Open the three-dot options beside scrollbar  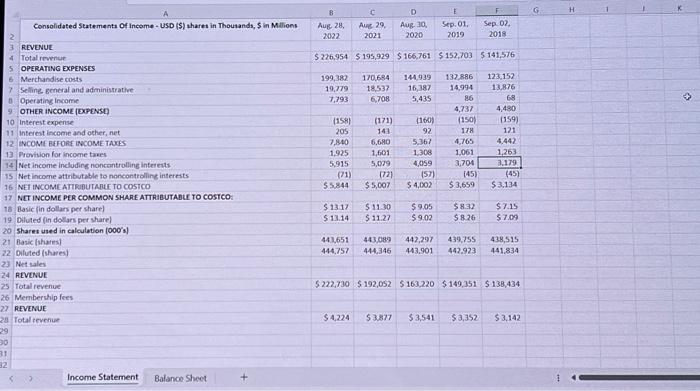[558, 378]
